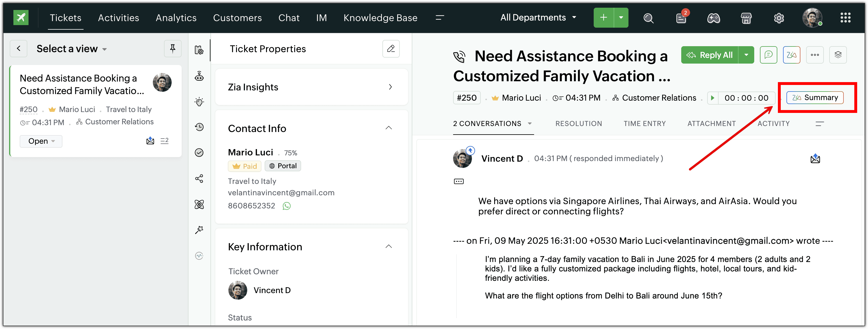Open the Analytics module
The width and height of the screenshot is (868, 329).
176,17
